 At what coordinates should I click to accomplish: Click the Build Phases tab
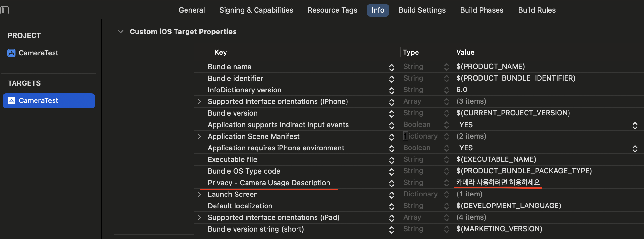coord(481,10)
